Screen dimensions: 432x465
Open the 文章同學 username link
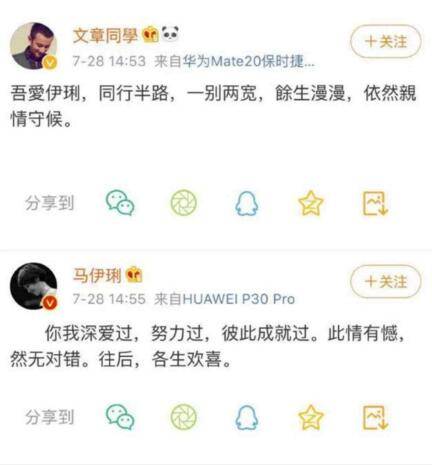tap(105, 35)
